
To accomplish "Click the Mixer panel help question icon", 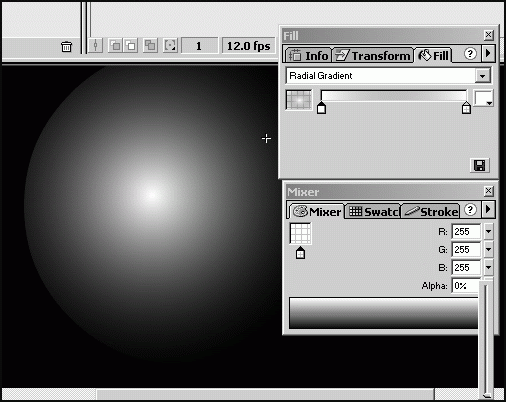I will 470,210.
